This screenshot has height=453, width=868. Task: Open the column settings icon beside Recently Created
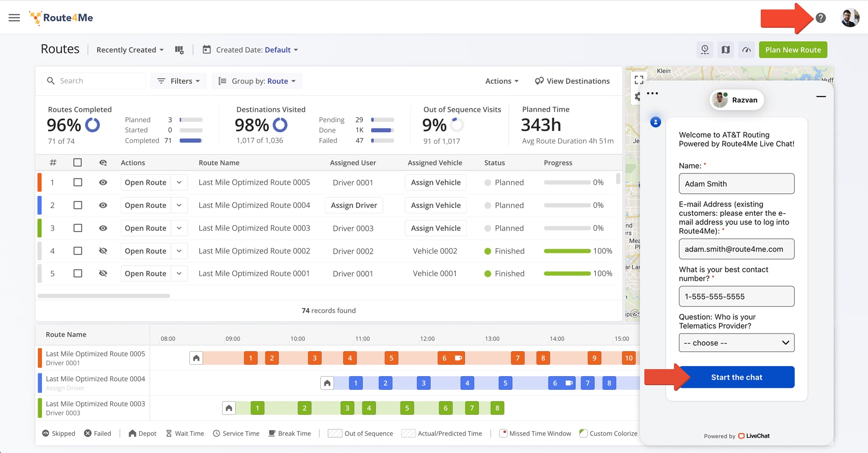(x=179, y=50)
